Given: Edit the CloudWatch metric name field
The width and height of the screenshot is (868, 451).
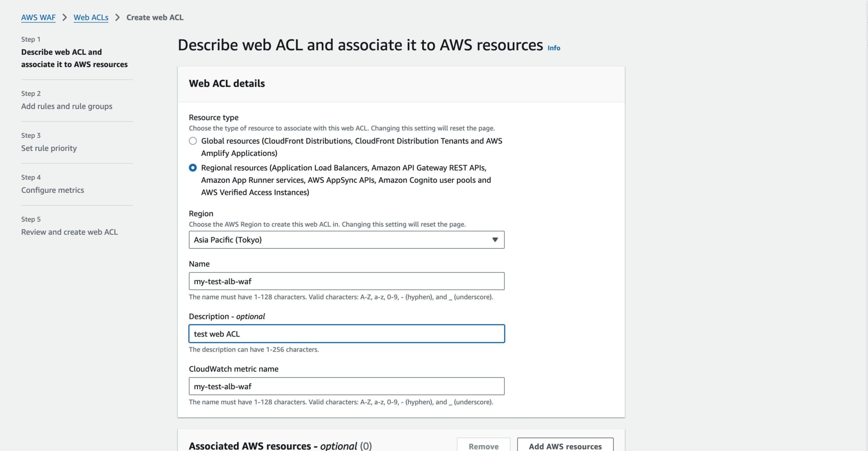Looking at the screenshot, I should click(346, 386).
